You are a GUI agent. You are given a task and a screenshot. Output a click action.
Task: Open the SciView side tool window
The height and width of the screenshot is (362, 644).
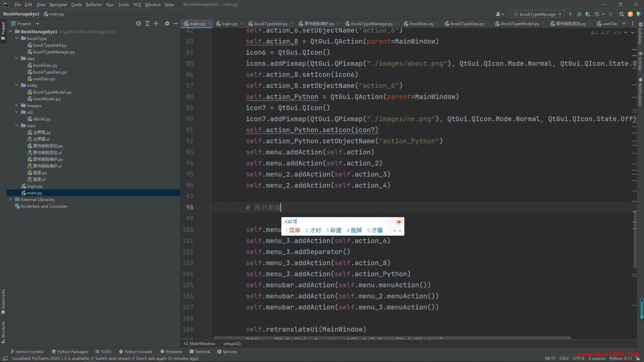(x=640, y=61)
